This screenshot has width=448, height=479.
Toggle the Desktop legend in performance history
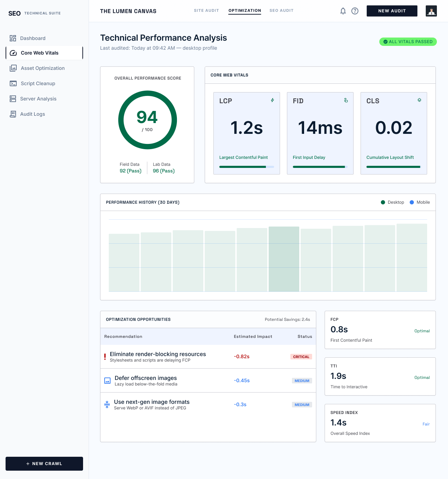pos(392,202)
